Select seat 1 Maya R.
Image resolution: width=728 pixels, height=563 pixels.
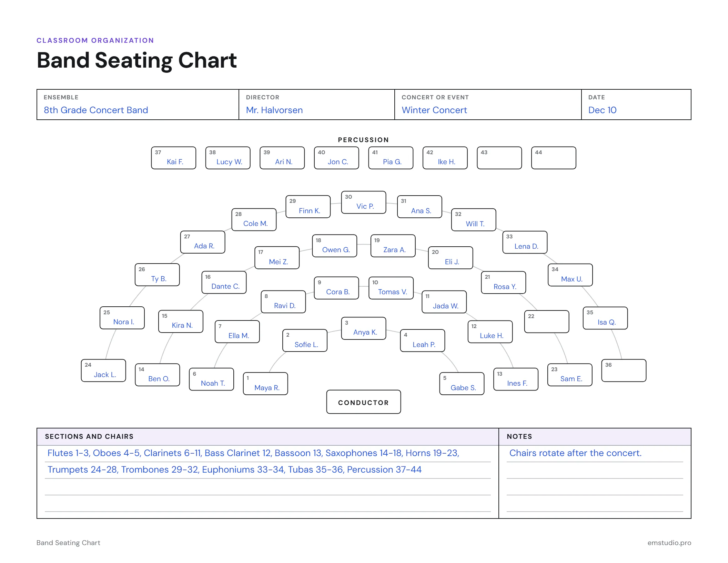coord(265,384)
